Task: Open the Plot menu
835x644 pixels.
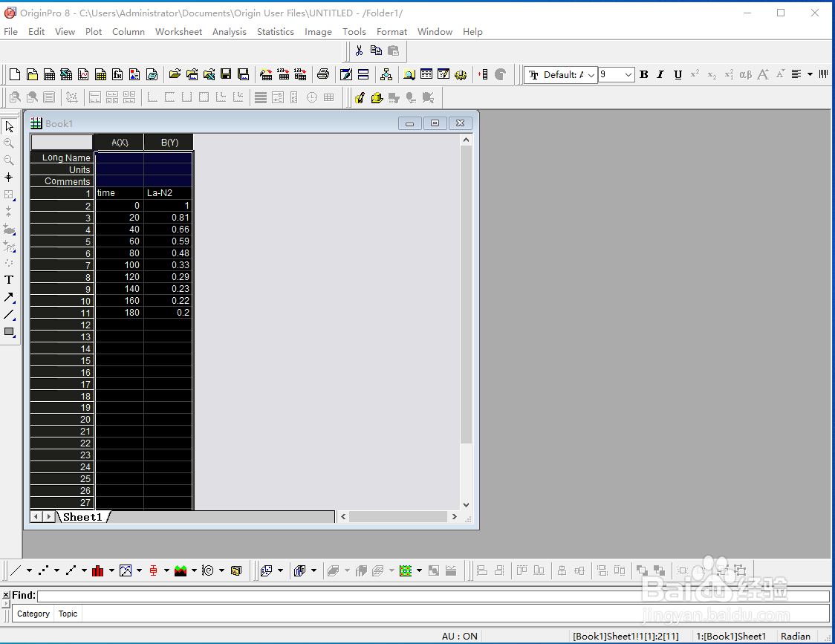Action: coord(93,31)
